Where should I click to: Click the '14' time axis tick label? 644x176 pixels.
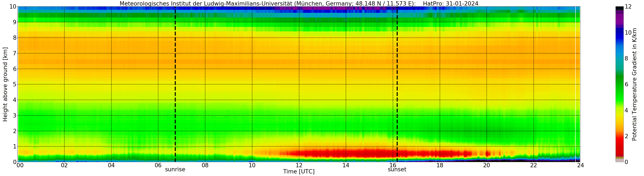[346, 165]
